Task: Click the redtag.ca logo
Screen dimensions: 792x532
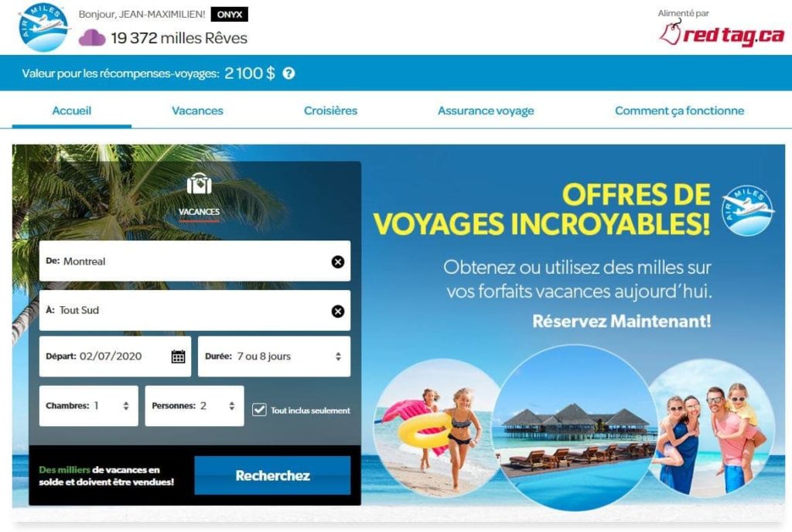Action: [722, 34]
